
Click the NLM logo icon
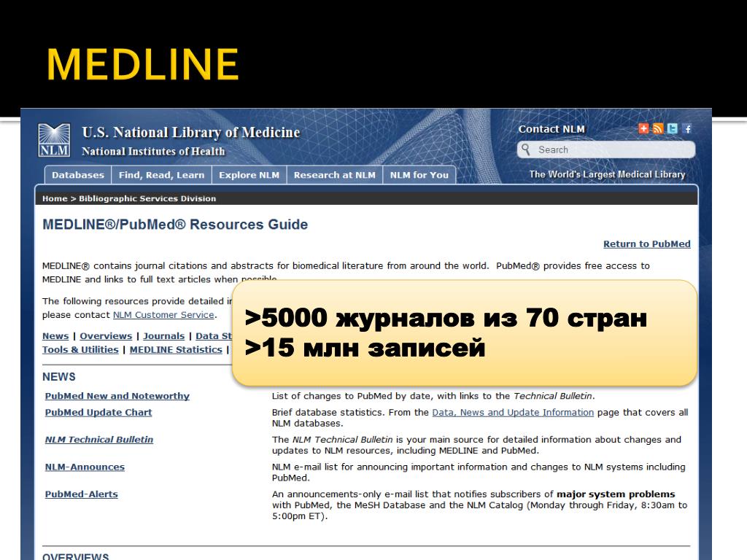pyautogui.click(x=54, y=140)
